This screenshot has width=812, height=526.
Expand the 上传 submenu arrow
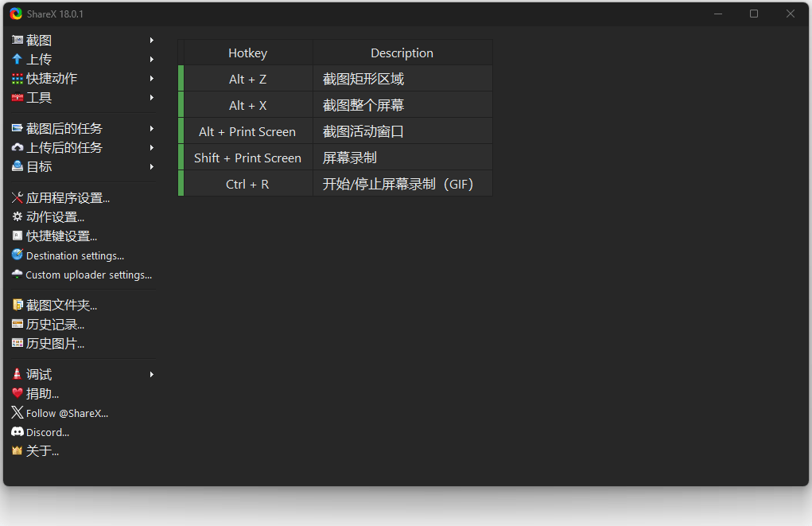tap(152, 60)
